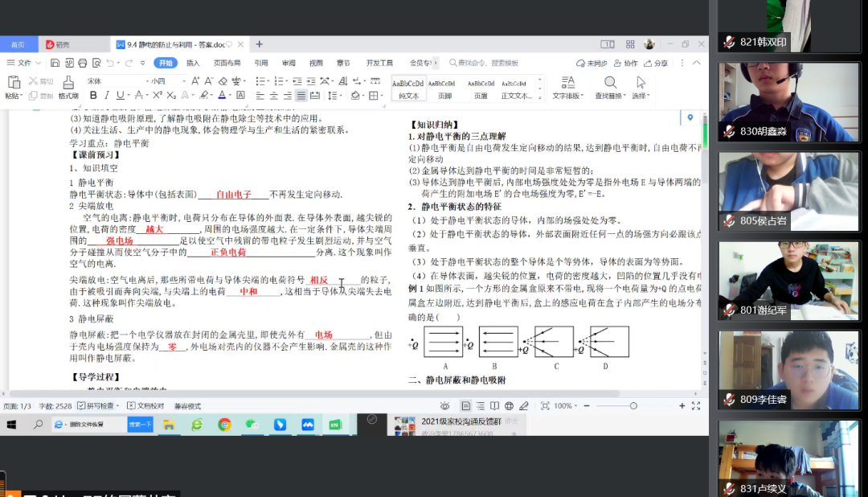Click the Select cursor tool
Viewport: 868px width, 497px height.
point(641,83)
